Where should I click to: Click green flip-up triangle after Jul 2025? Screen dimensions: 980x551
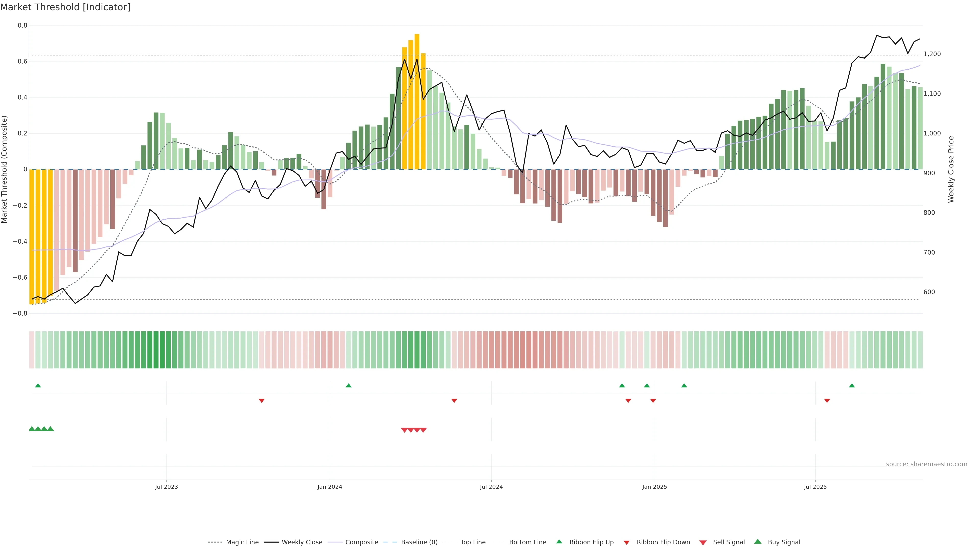852,386
